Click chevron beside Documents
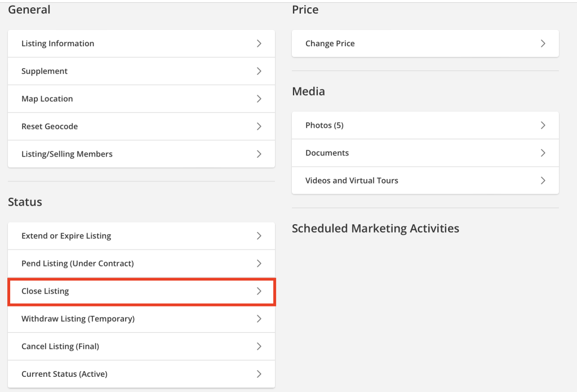Viewport: 577px width, 392px height. pyautogui.click(x=543, y=153)
